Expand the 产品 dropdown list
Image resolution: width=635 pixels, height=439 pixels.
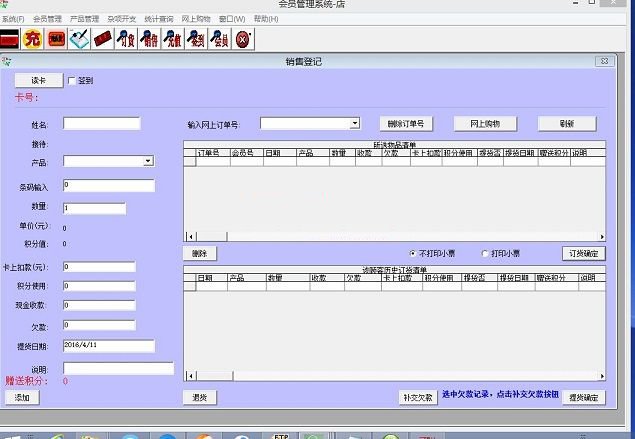[x=147, y=161]
